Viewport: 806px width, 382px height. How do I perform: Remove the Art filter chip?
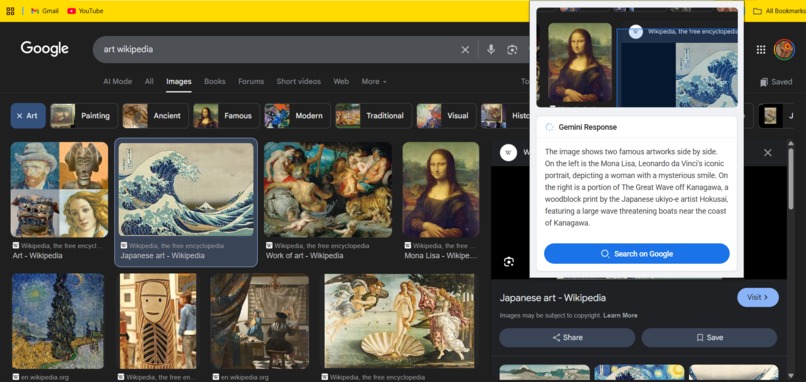click(28, 116)
